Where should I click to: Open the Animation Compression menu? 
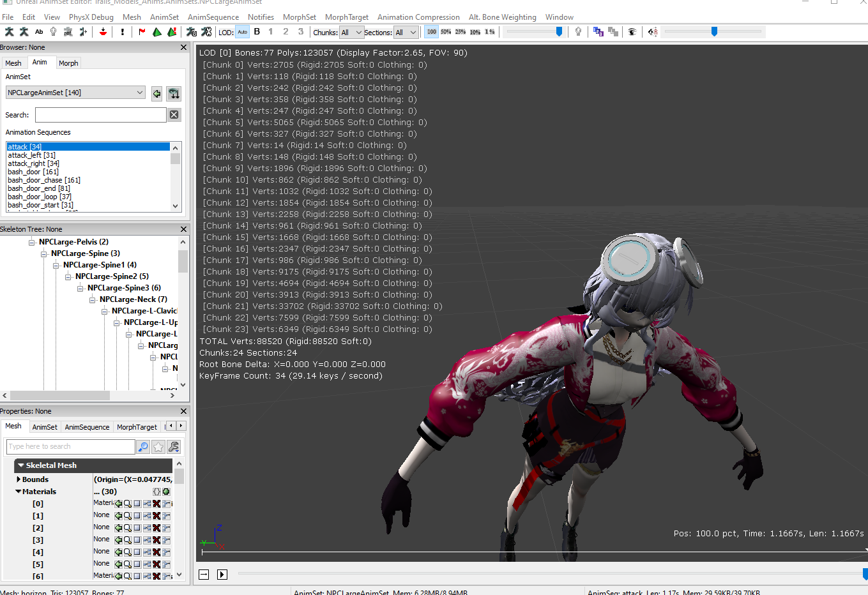coord(418,17)
